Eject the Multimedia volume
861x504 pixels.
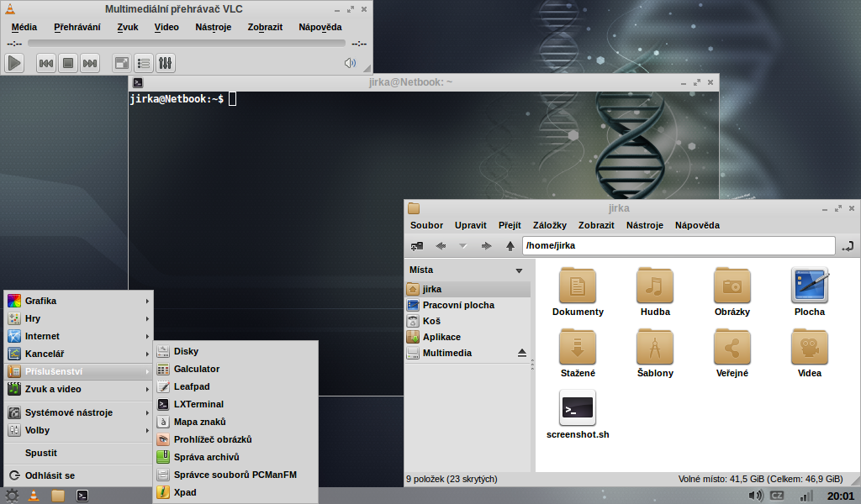coord(522,353)
